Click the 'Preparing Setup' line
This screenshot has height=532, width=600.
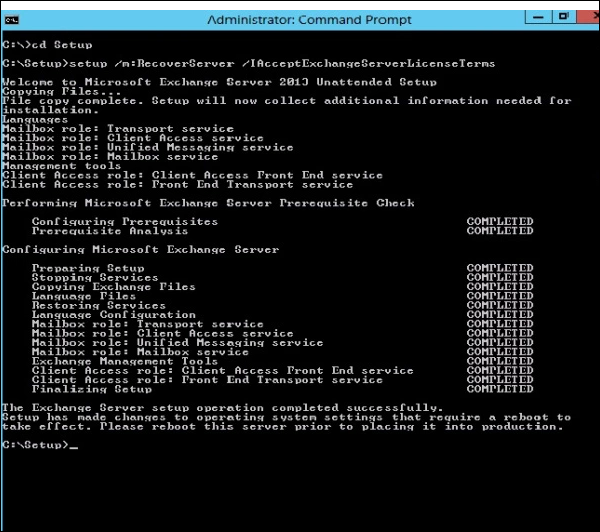pyautogui.click(x=88, y=268)
